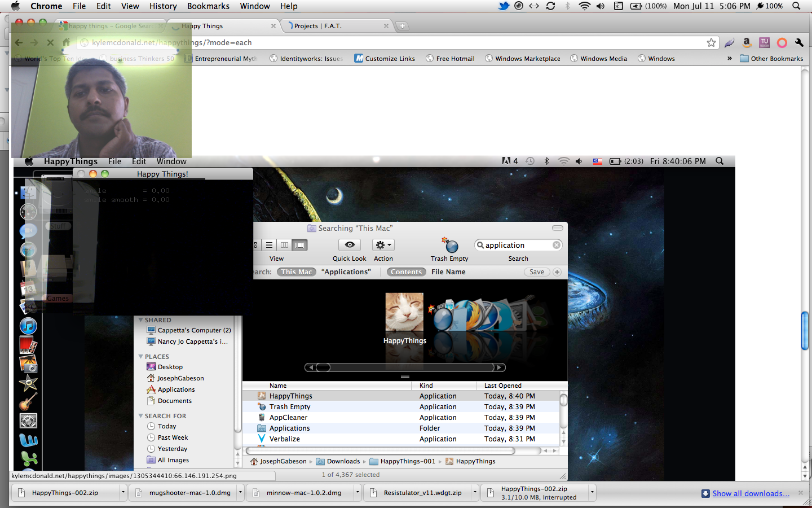Open the Chrome History menu
This screenshot has width=812, height=508.
click(x=163, y=6)
